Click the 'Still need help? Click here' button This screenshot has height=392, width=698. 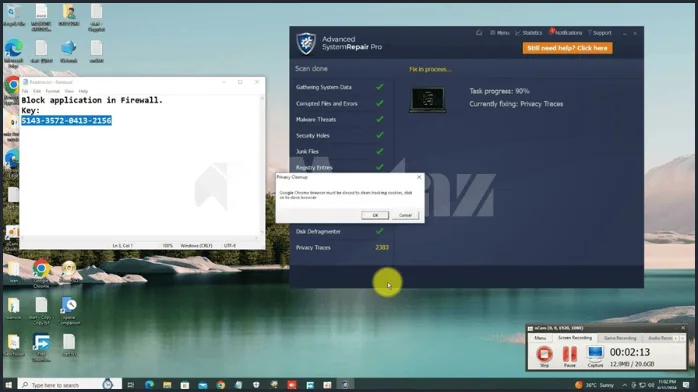click(x=568, y=48)
